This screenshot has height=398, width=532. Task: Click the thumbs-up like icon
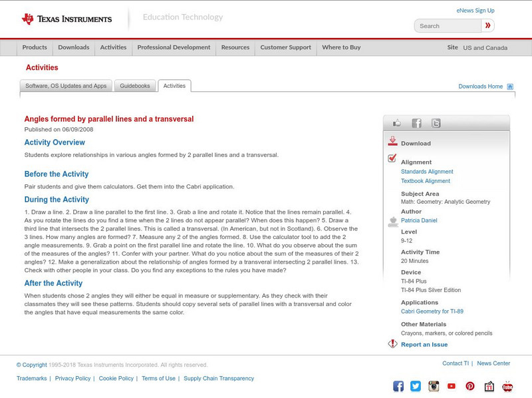pyautogui.click(x=396, y=123)
